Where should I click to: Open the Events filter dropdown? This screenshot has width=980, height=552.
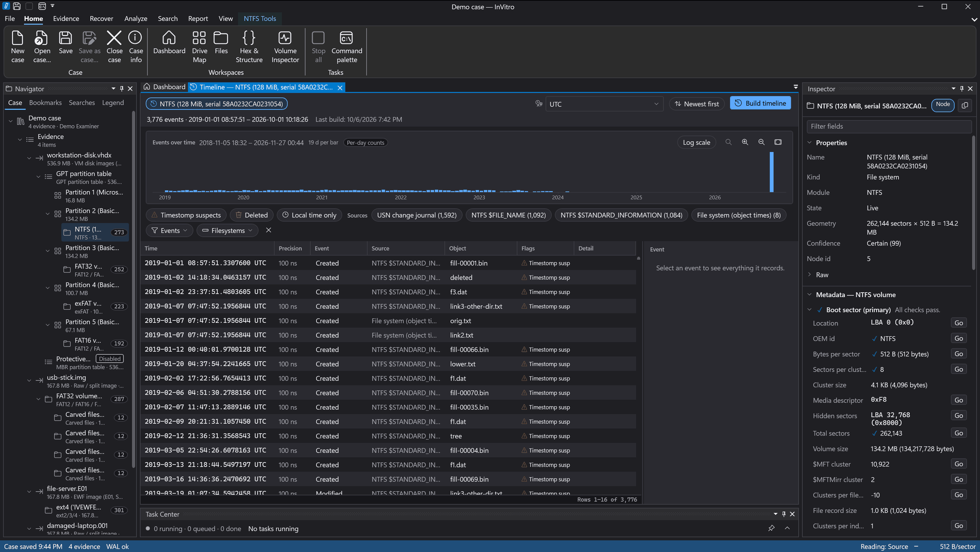click(x=169, y=230)
